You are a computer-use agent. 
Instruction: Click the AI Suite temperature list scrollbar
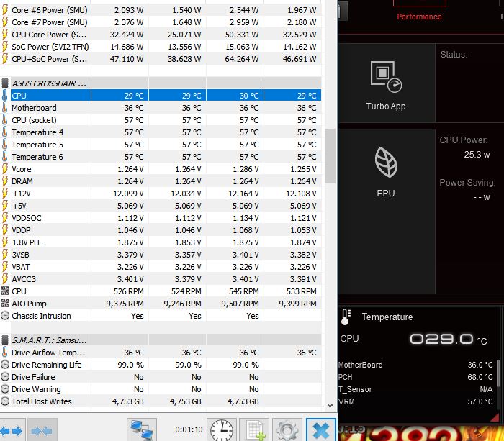[x=498, y=373]
